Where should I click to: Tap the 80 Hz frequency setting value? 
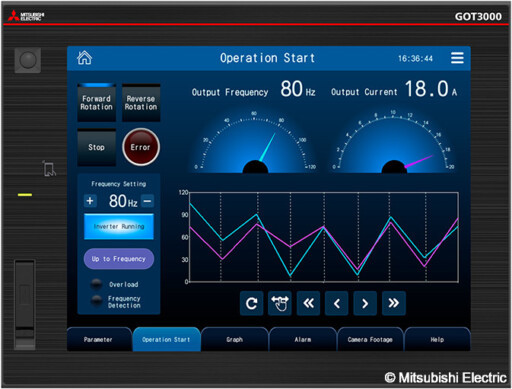[123, 201]
